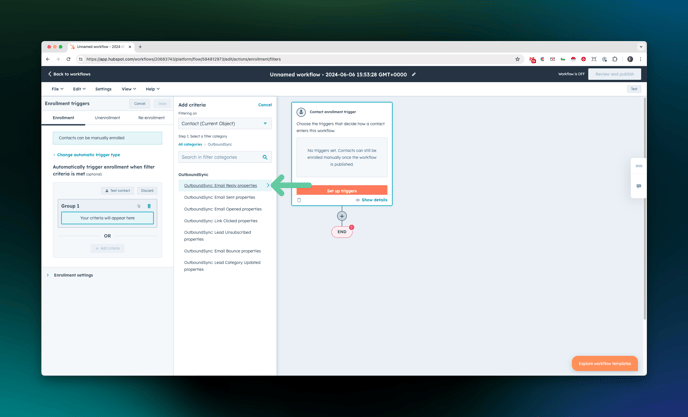Click the site info icon in address bar

pos(81,59)
